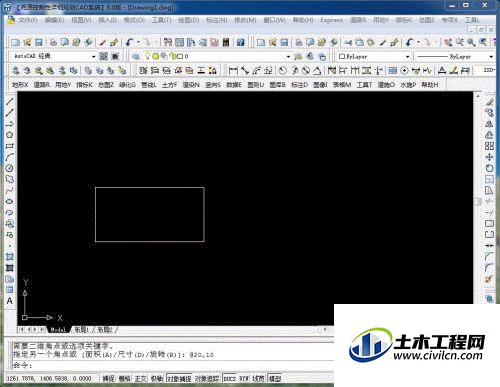Click the Rotate tool in modify toolbar
The width and height of the screenshot is (500, 387).
(489, 168)
